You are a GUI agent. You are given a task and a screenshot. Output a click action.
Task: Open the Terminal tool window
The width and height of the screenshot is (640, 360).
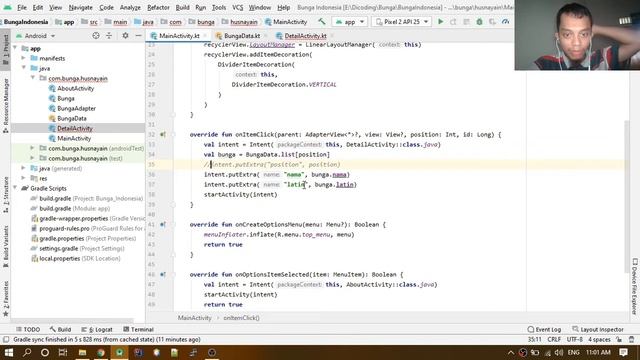tap(138, 329)
